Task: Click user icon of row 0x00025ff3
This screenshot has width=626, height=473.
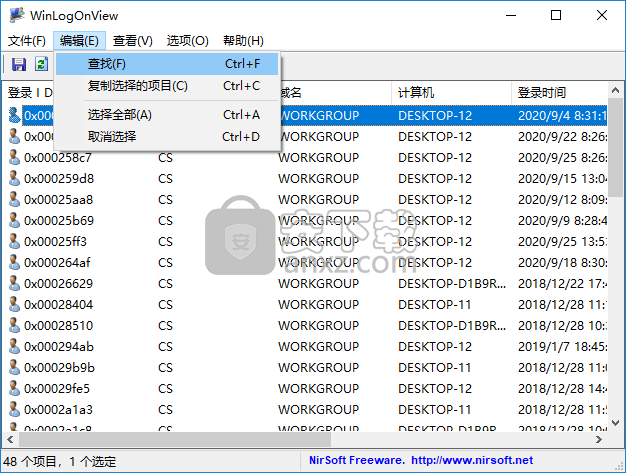Action: click(14, 241)
